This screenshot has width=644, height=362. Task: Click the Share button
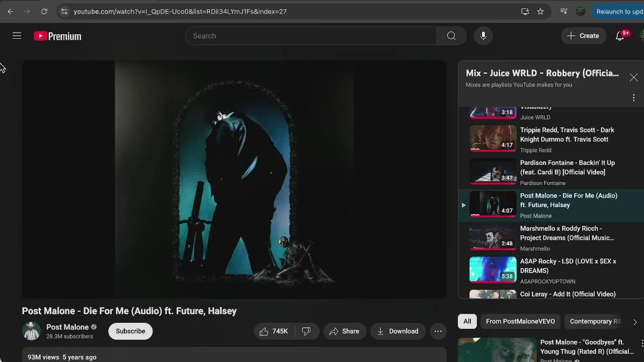[x=345, y=331]
